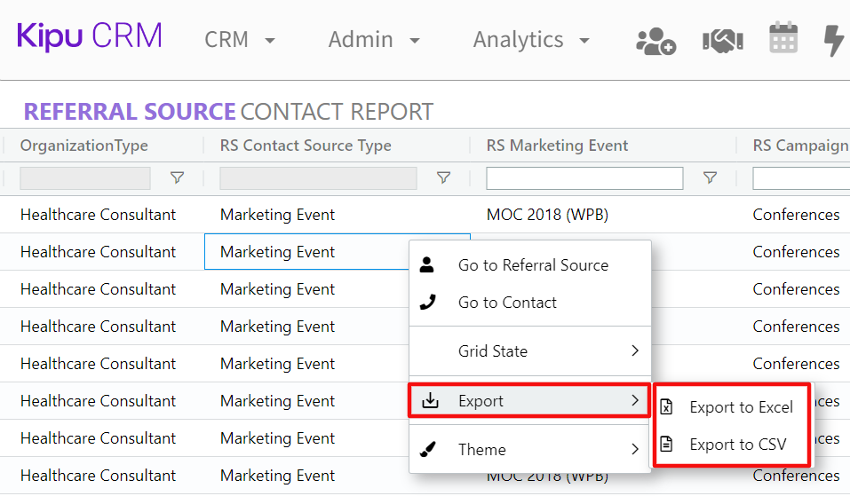This screenshot has height=504, width=850.
Task: Choose Export to CSV
Action: tap(737, 445)
